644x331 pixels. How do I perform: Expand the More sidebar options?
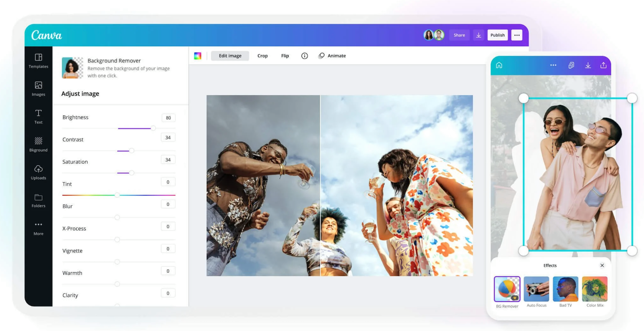tap(38, 228)
